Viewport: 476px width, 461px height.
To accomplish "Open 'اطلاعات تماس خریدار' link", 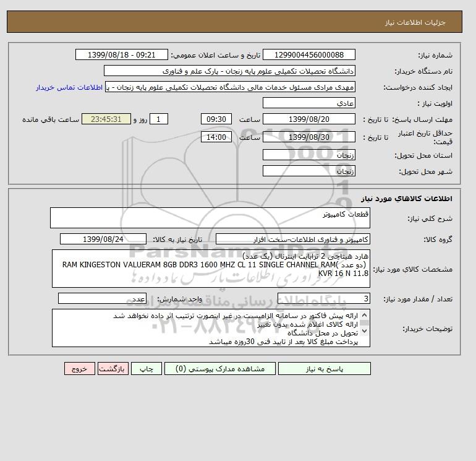I will pos(69,87).
